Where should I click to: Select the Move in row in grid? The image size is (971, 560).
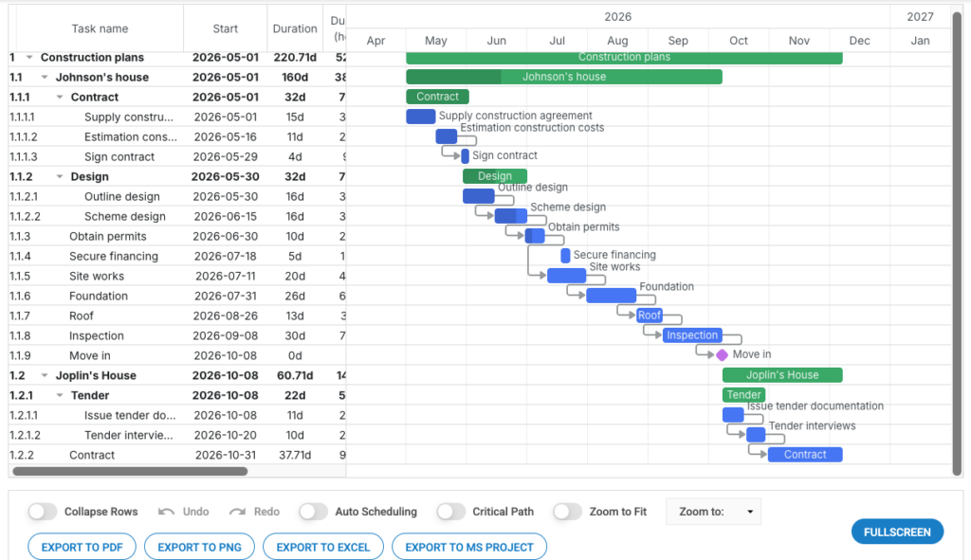pyautogui.click(x=177, y=355)
